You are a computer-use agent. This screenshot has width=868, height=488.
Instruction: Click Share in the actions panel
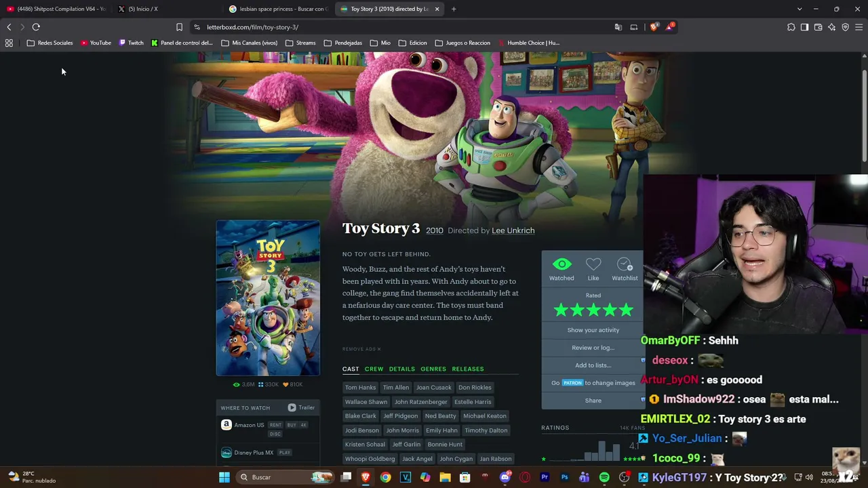(x=593, y=401)
